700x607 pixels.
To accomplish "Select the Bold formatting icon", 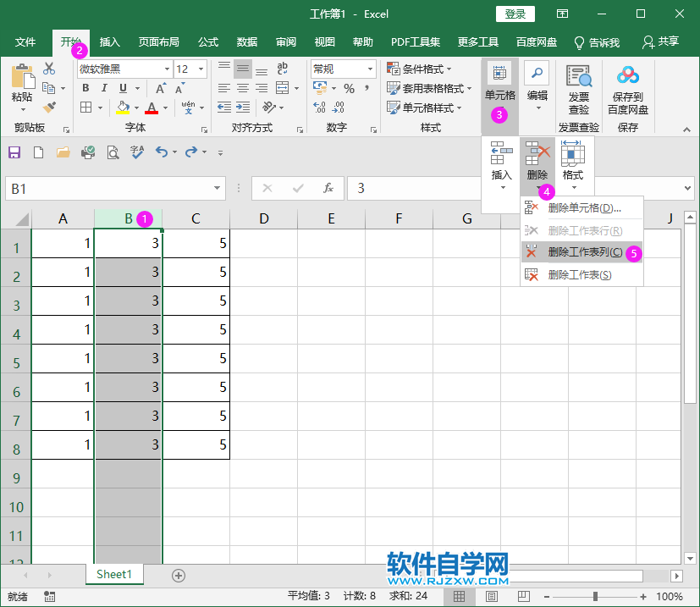I will 86,88.
